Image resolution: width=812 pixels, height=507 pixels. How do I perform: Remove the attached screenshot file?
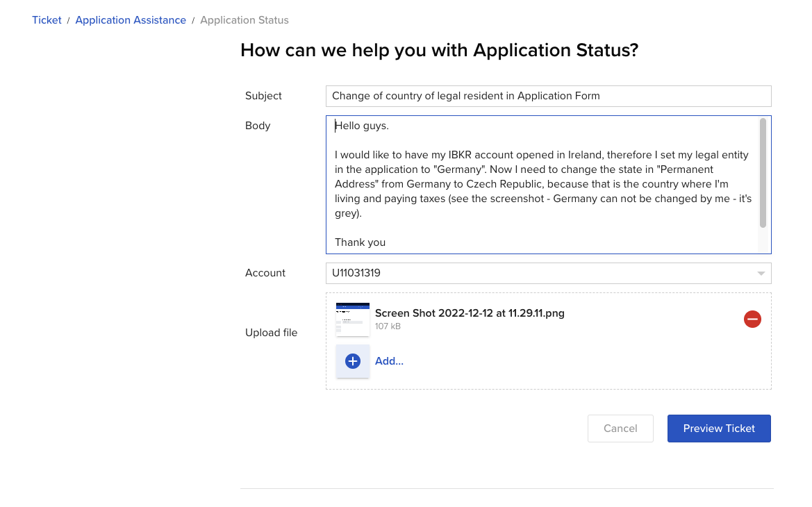click(x=752, y=319)
